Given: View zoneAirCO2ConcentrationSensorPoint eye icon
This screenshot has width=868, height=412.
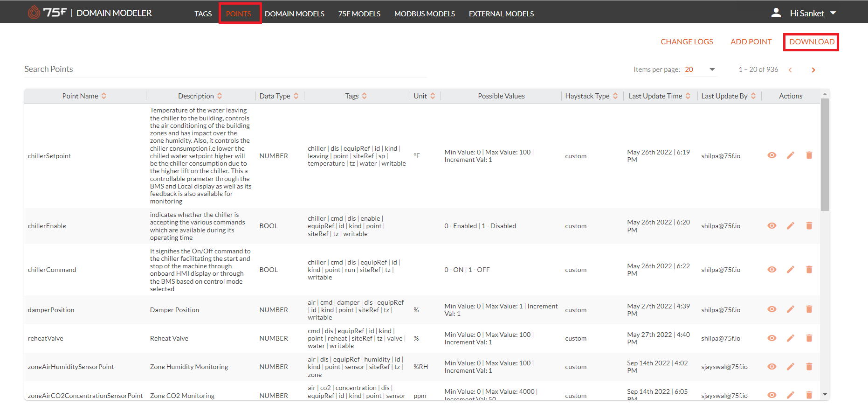Looking at the screenshot, I should point(772,395).
